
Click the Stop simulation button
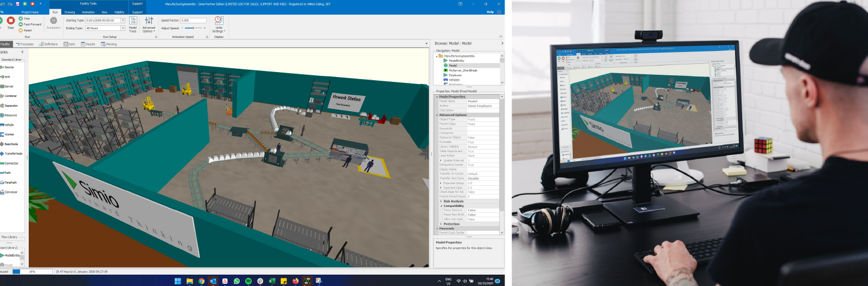click(x=11, y=21)
